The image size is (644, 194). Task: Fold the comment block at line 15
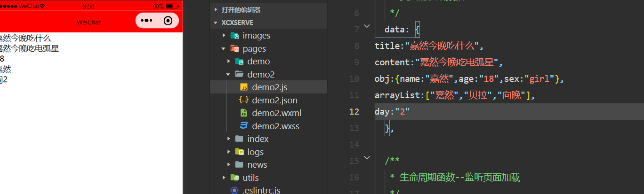[367, 158]
